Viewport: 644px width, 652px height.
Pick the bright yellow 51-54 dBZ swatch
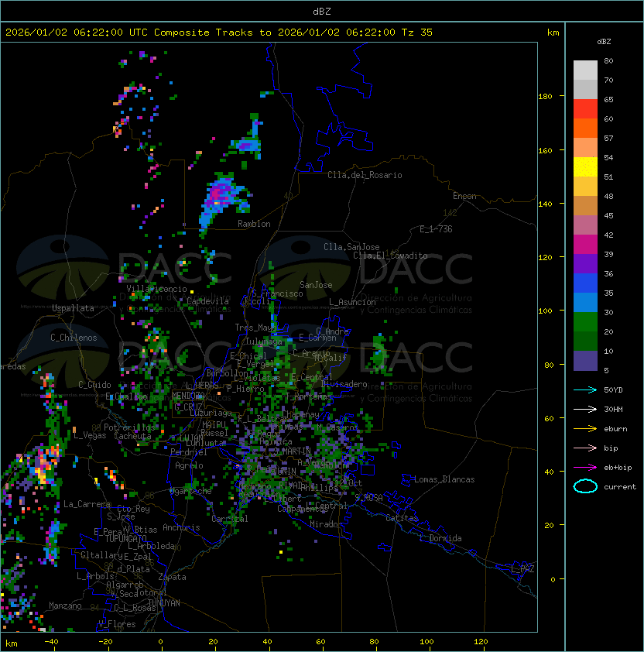585,167
